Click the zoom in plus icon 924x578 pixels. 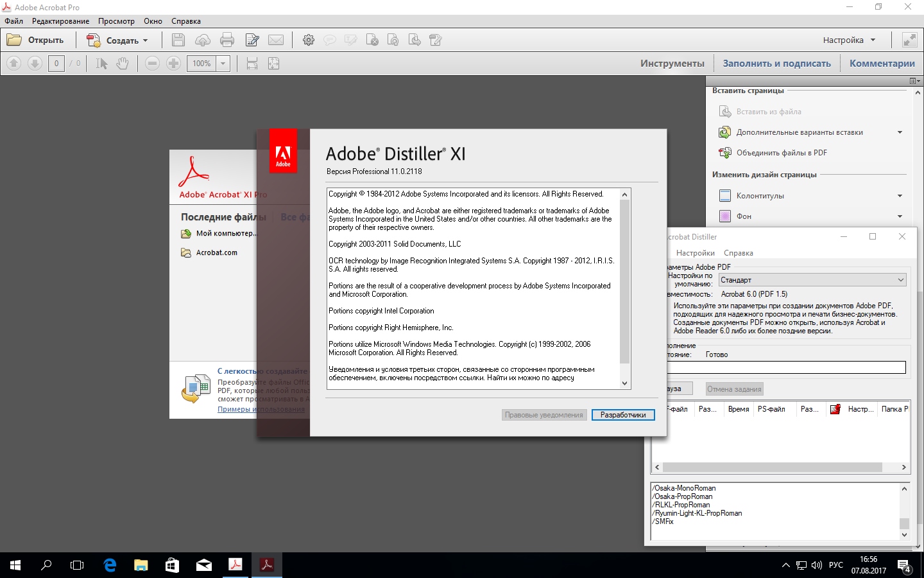(173, 63)
